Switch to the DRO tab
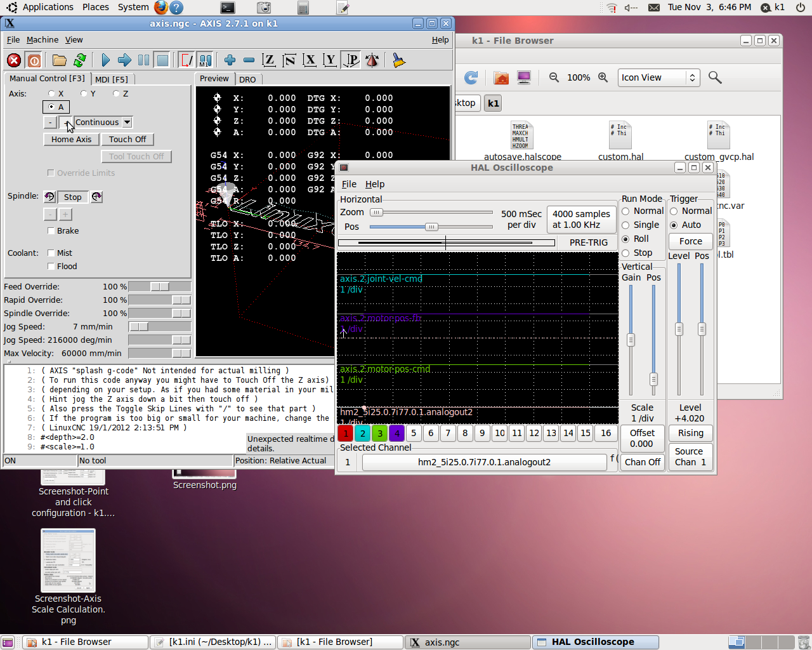 [247, 79]
